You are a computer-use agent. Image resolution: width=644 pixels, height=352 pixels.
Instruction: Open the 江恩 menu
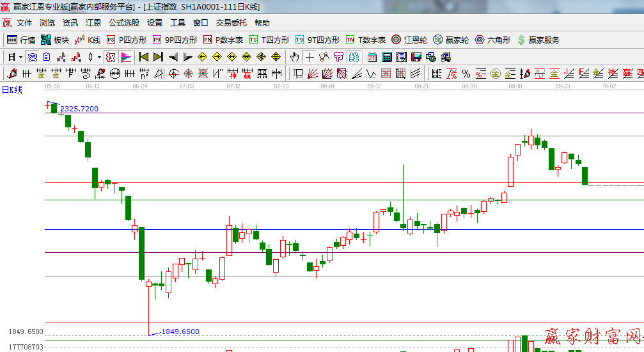point(93,22)
